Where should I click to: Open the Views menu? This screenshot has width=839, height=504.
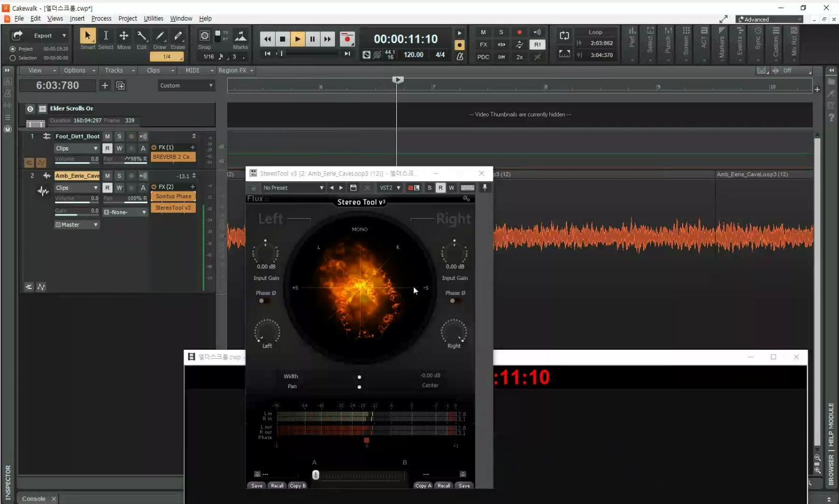click(55, 18)
